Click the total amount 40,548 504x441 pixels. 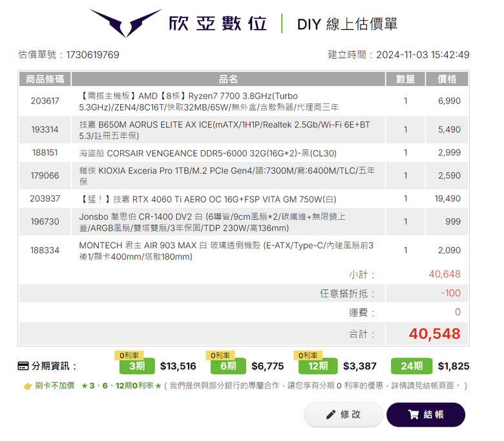435,334
